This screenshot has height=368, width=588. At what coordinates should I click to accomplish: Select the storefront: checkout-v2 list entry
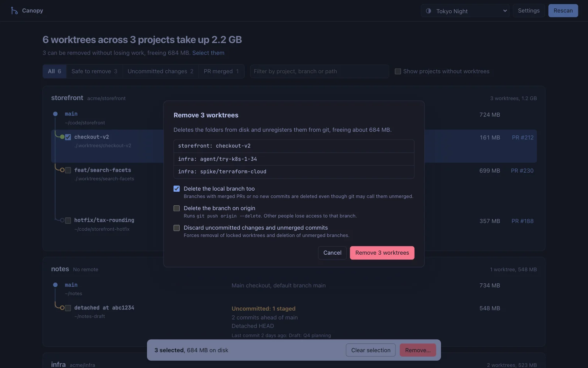(x=294, y=146)
